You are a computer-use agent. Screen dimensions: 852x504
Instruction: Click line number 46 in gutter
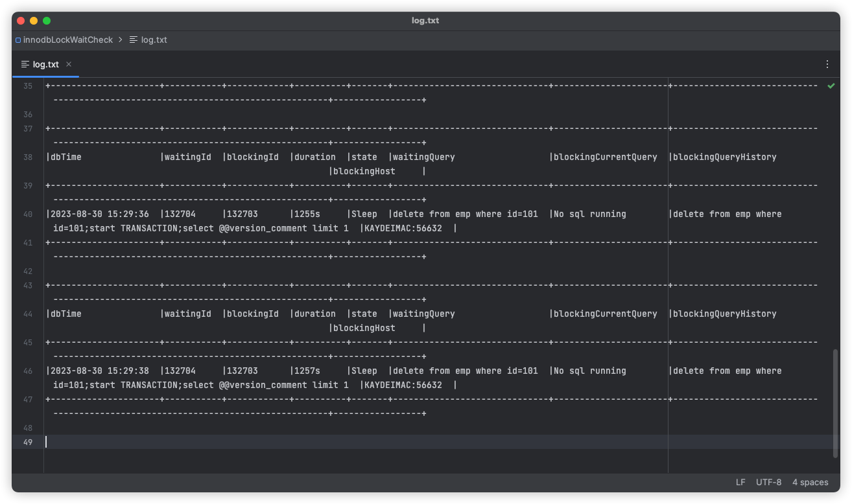pyautogui.click(x=28, y=371)
